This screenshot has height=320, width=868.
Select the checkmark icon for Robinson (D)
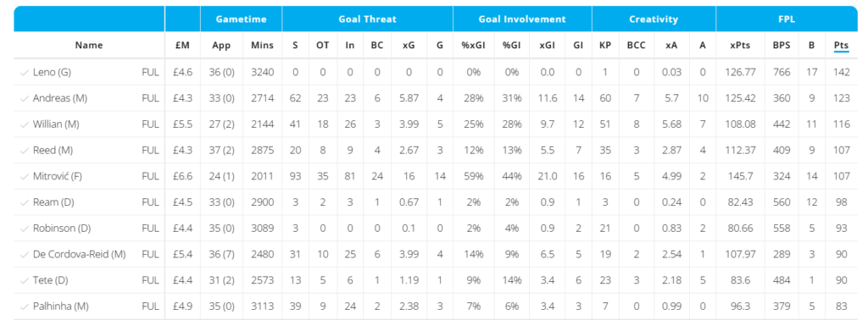(x=25, y=229)
